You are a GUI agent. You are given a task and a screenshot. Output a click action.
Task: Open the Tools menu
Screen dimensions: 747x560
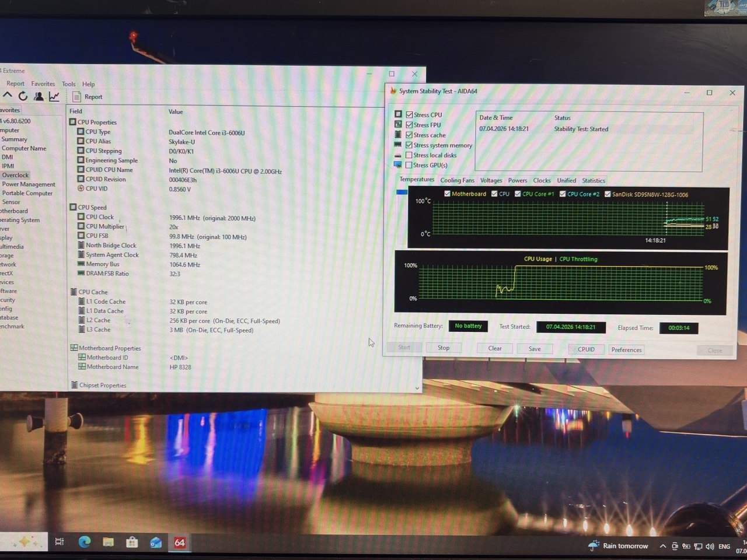[69, 84]
